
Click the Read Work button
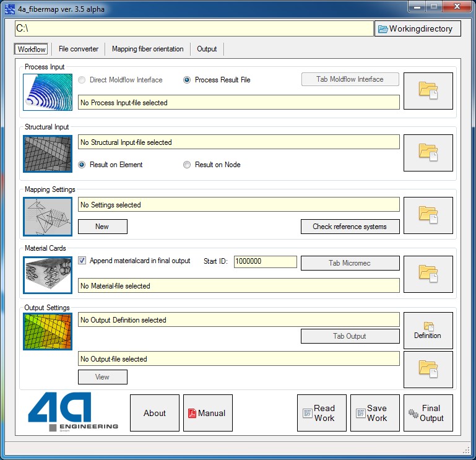pos(321,413)
